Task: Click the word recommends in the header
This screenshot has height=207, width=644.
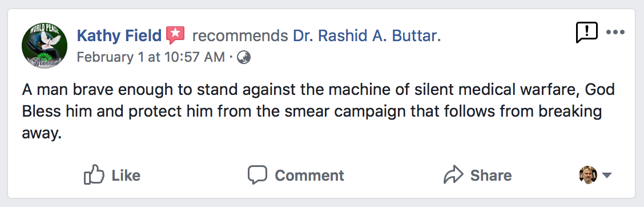Action: point(240,36)
